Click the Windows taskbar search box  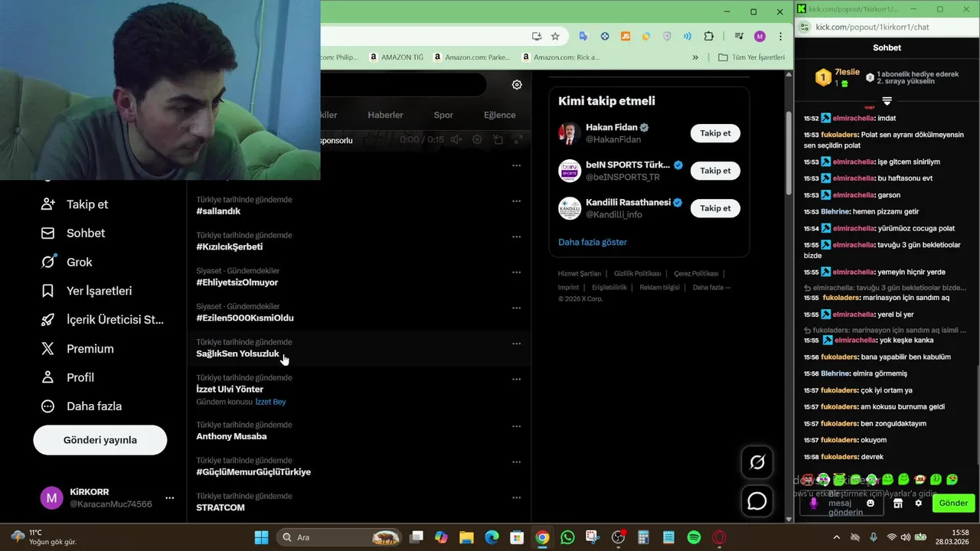tap(341, 537)
